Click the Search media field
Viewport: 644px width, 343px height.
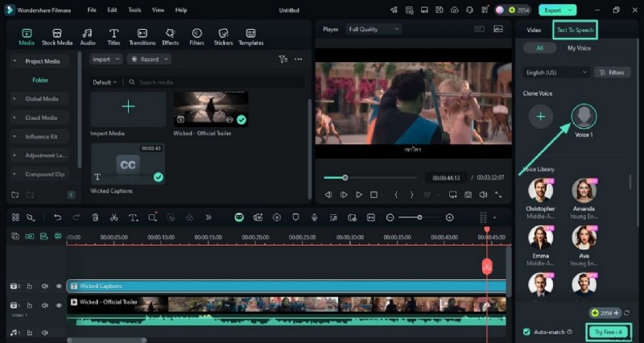[216, 82]
